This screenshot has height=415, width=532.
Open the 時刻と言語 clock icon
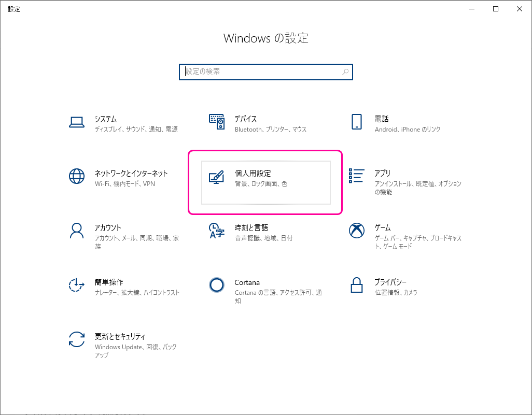tap(216, 231)
